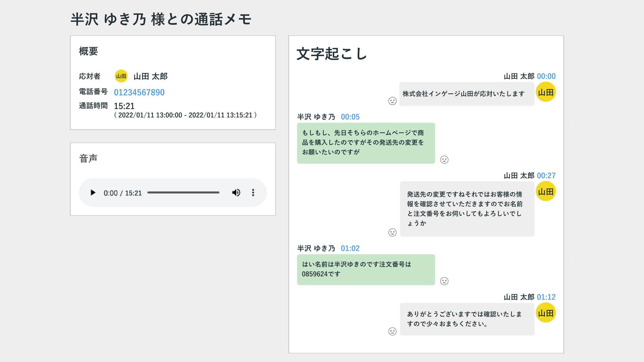644x362 pixels.
Task: Jump to timestamp 00:05 in transcript
Action: [350, 117]
